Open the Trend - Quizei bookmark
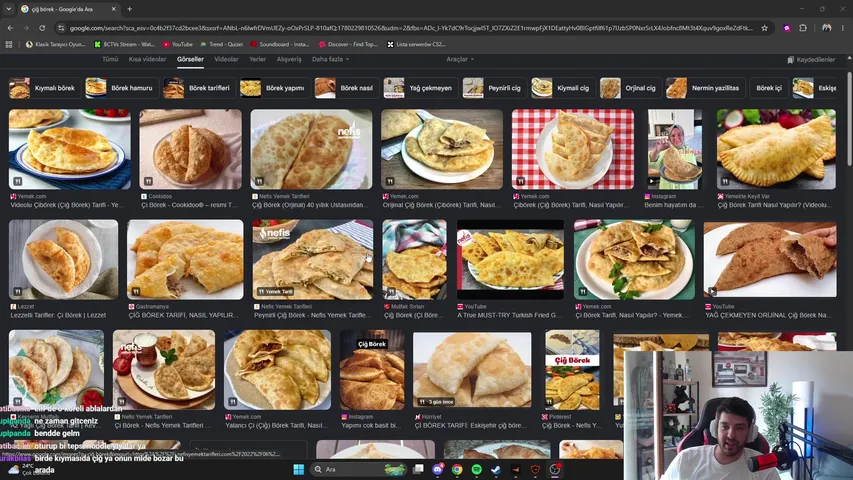853x480 pixels. coord(221,45)
